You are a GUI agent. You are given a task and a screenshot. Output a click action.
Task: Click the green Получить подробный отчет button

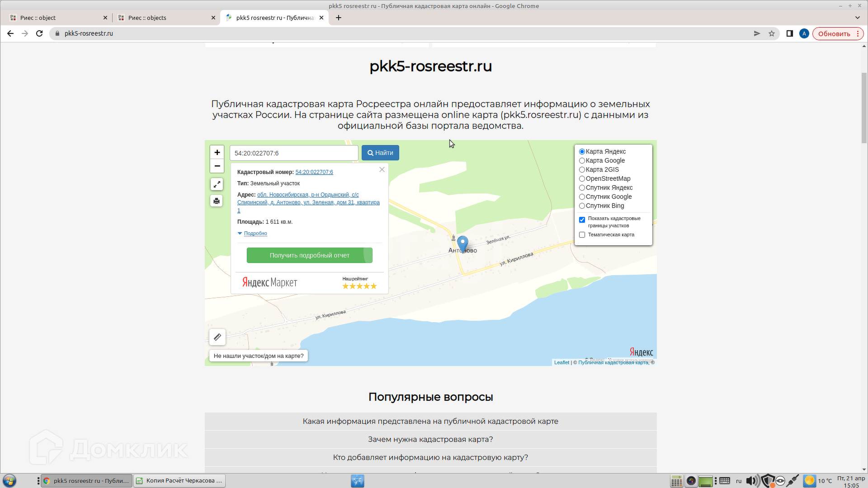point(309,255)
